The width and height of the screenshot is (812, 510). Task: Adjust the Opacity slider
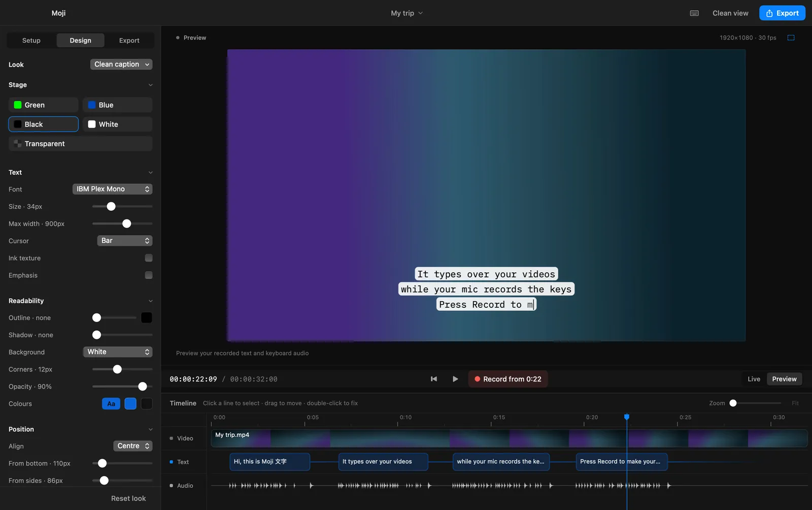pyautogui.click(x=122, y=387)
